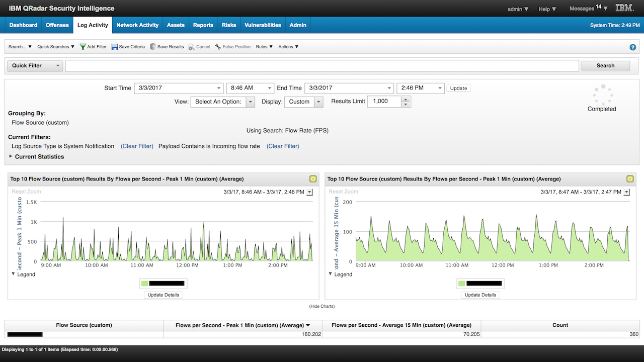This screenshot has height=362, width=644.
Task: Open the Actions menu
Action: pos(287,46)
